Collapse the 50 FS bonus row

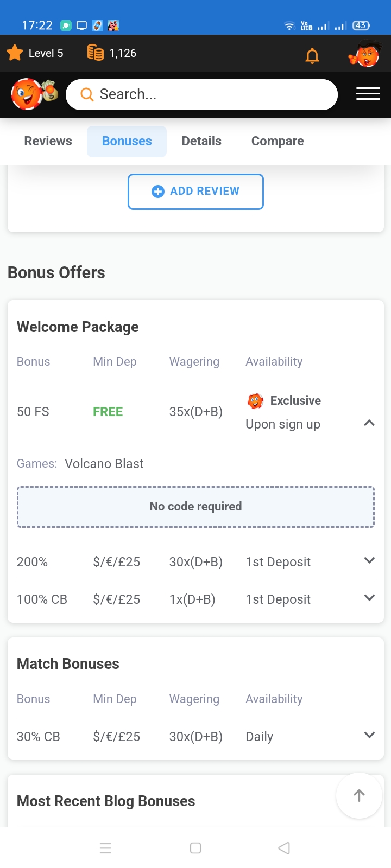(x=369, y=423)
